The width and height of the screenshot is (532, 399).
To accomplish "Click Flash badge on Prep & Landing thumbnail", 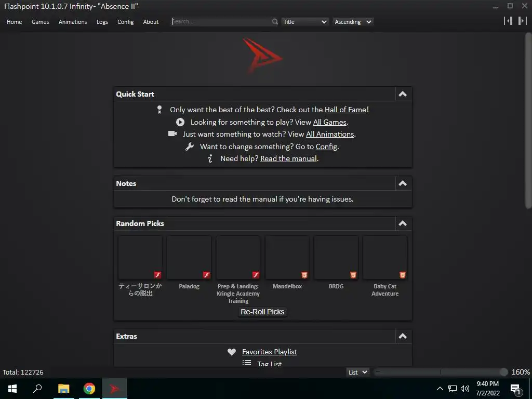I will [256, 275].
